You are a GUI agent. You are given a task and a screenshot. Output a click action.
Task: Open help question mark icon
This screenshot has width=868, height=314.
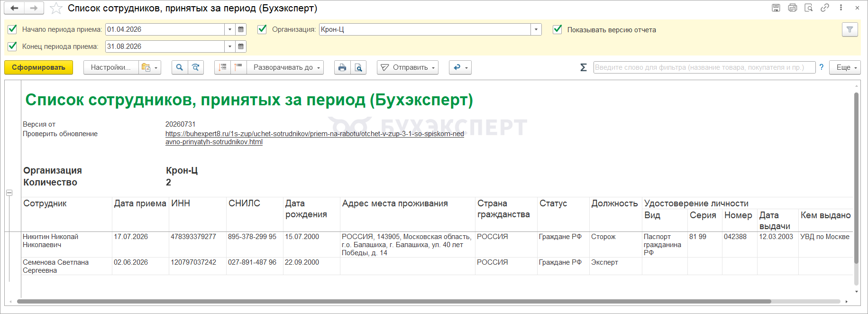822,67
